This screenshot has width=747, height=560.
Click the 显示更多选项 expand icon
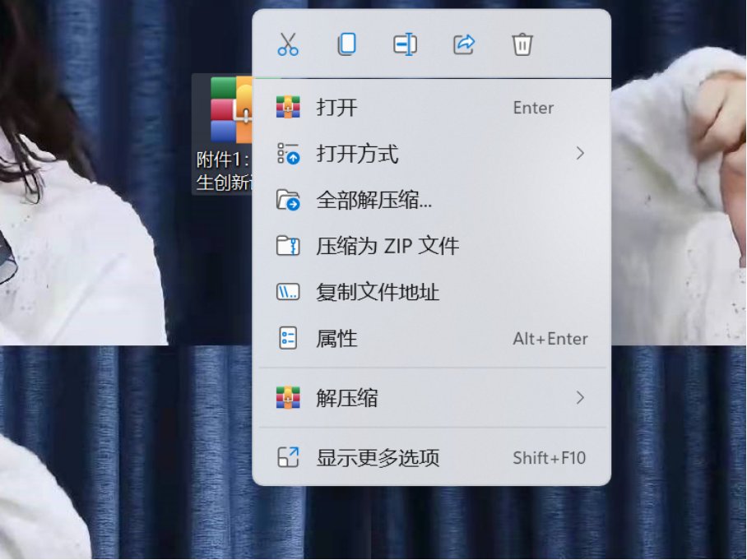290,457
